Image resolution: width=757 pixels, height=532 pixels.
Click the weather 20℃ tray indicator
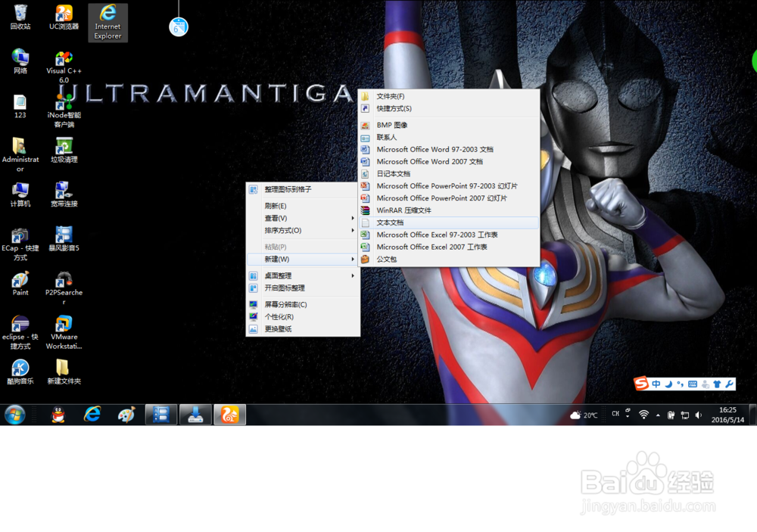pos(584,415)
